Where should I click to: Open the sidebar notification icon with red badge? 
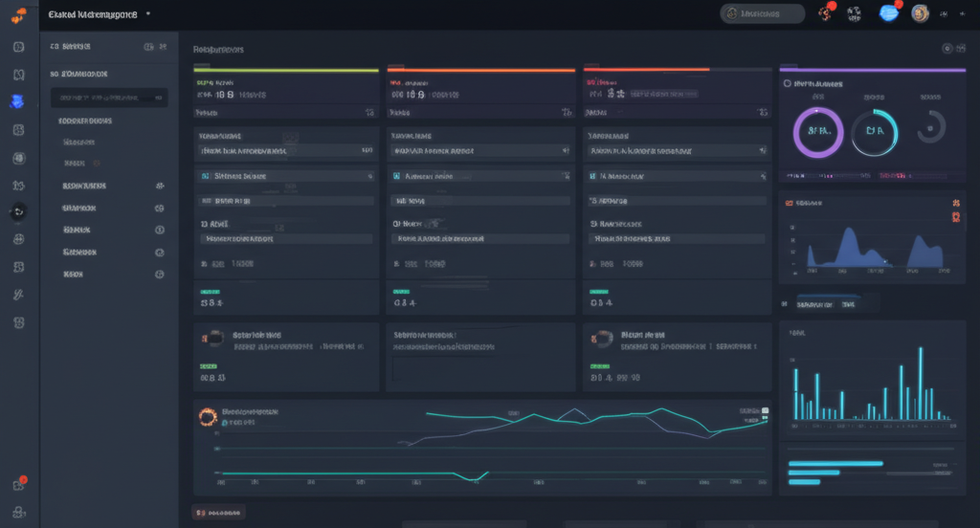click(19, 484)
